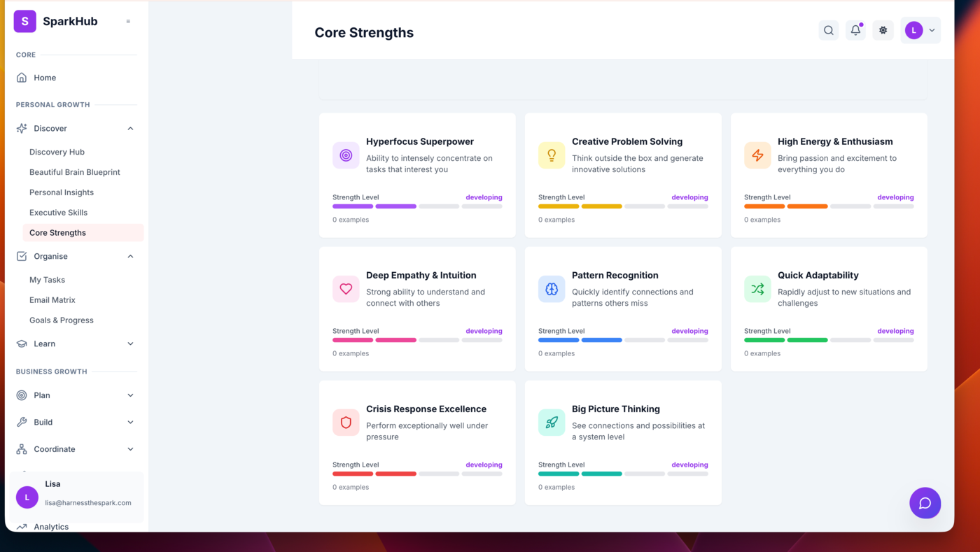This screenshot has width=980, height=552.
Task: Open My Tasks
Action: pyautogui.click(x=47, y=280)
